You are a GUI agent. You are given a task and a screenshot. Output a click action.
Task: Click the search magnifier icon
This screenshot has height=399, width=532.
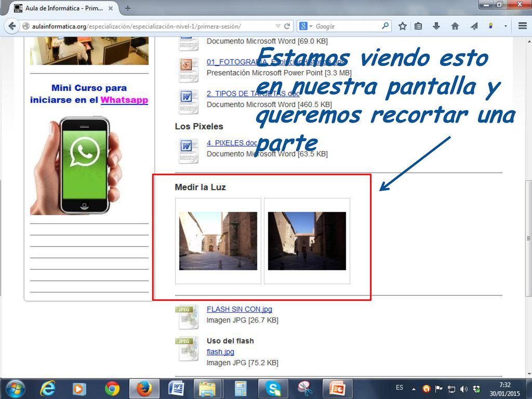385,26
